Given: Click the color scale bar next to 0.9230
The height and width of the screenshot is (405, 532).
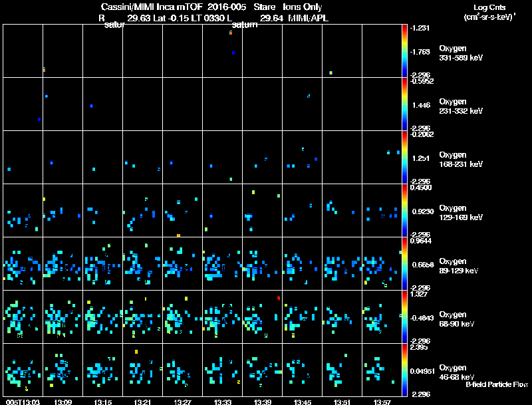Looking at the screenshot, I should [404, 210].
